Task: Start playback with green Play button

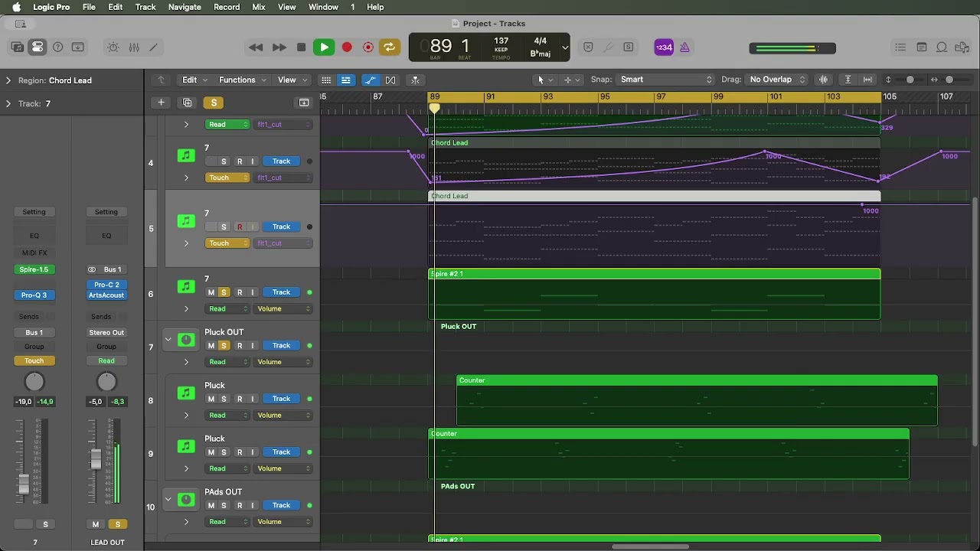Action: [324, 47]
